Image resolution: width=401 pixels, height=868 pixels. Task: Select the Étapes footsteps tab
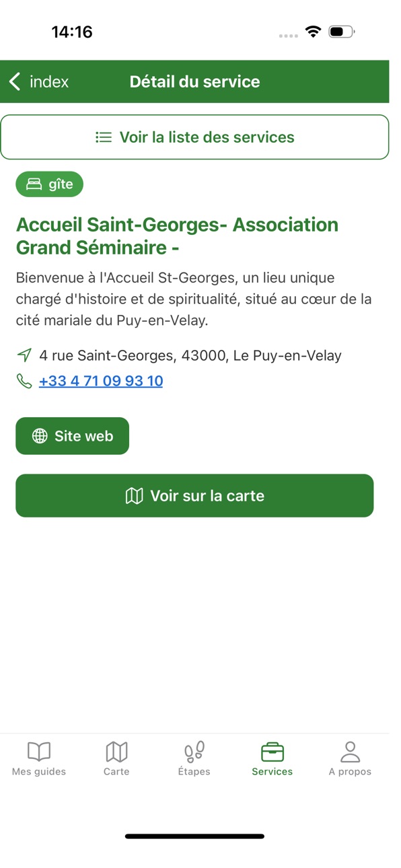point(194,759)
